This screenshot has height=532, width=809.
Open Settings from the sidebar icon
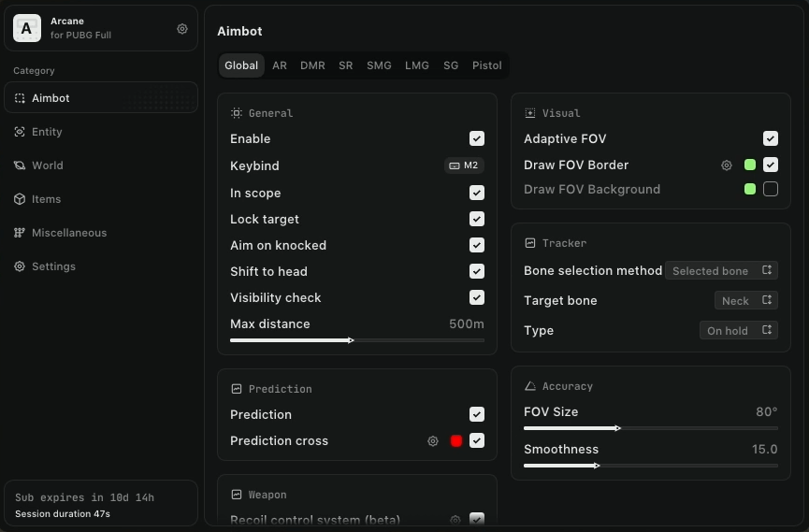click(x=20, y=266)
